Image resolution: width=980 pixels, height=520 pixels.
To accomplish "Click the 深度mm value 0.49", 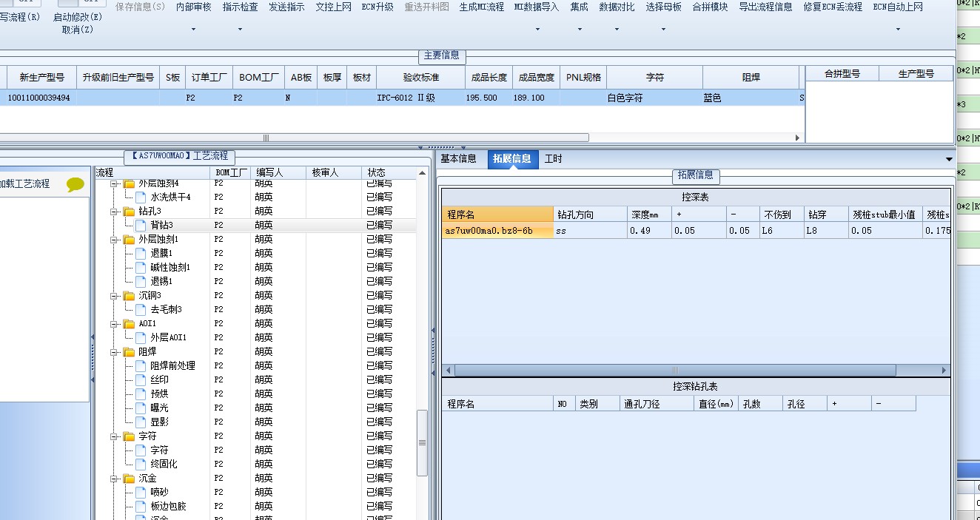I will click(x=649, y=231).
